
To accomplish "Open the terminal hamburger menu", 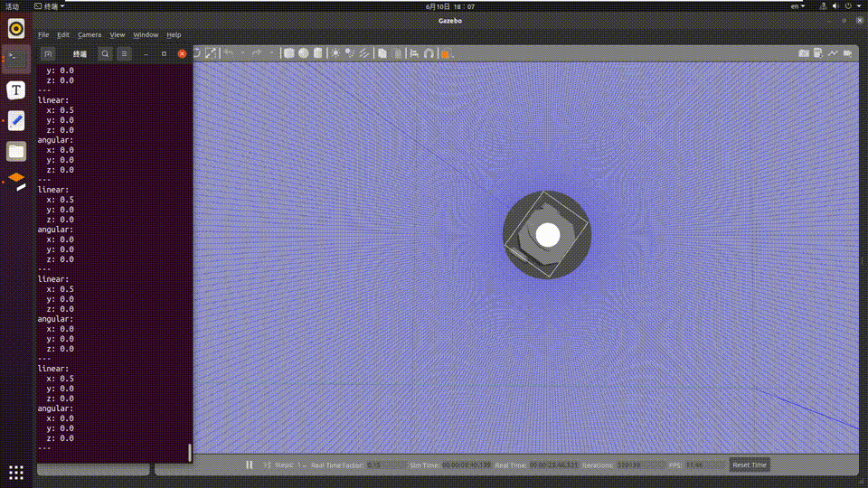I will (x=124, y=53).
